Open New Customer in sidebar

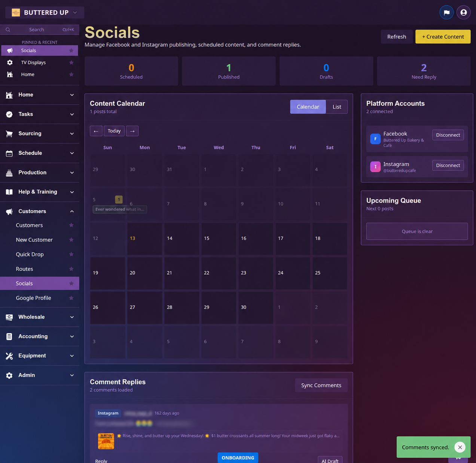coord(34,240)
